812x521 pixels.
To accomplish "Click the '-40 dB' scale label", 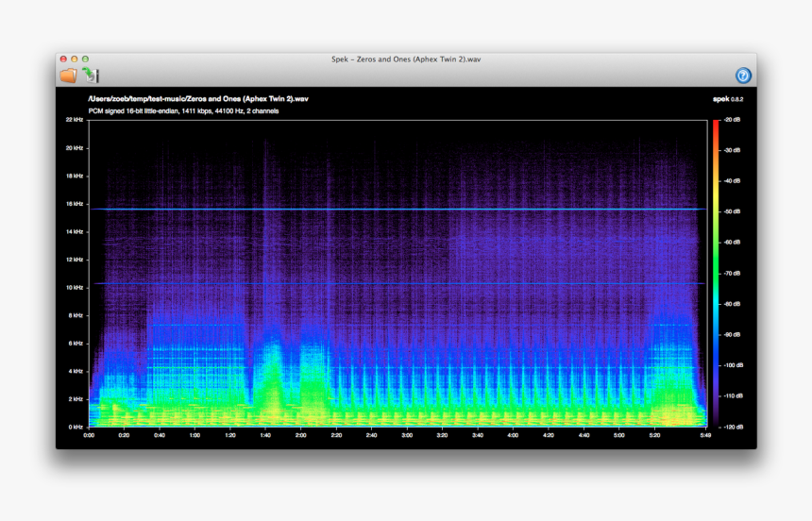I will 732,181.
